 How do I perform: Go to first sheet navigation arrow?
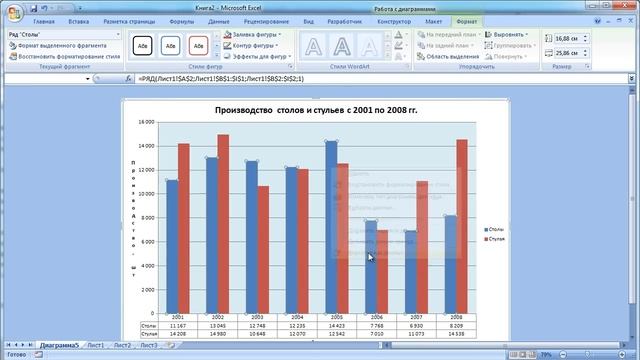(x=8, y=345)
